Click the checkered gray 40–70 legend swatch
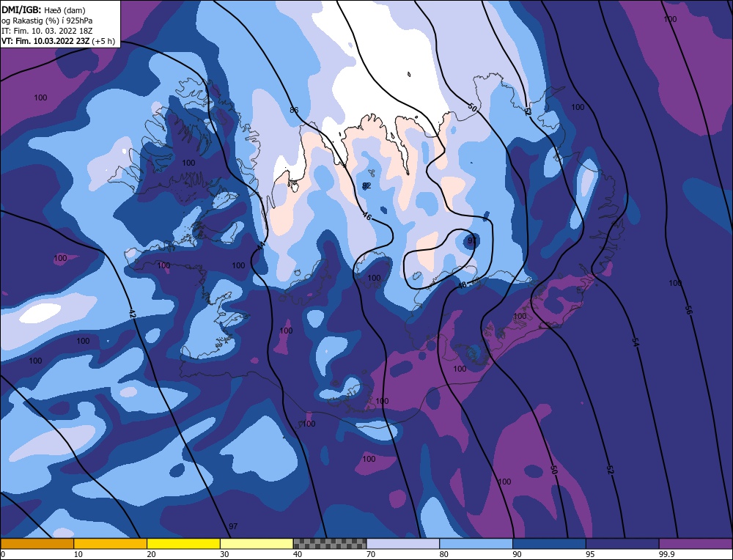The height and width of the screenshot is (560, 733). click(x=330, y=543)
